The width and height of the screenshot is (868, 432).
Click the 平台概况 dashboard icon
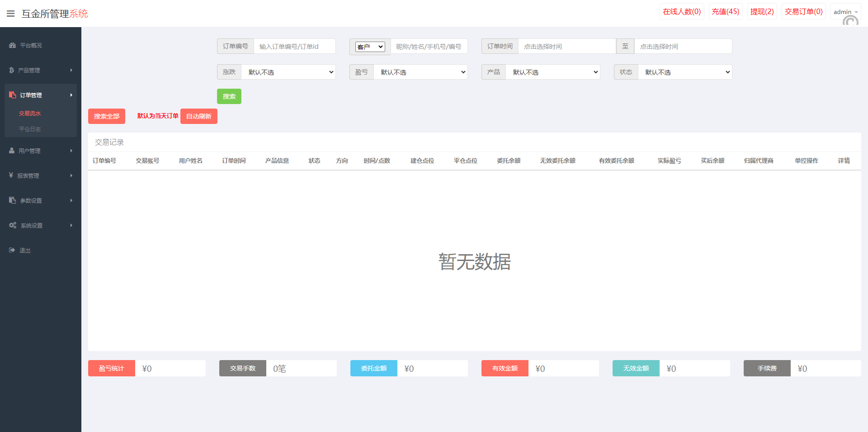pos(12,45)
